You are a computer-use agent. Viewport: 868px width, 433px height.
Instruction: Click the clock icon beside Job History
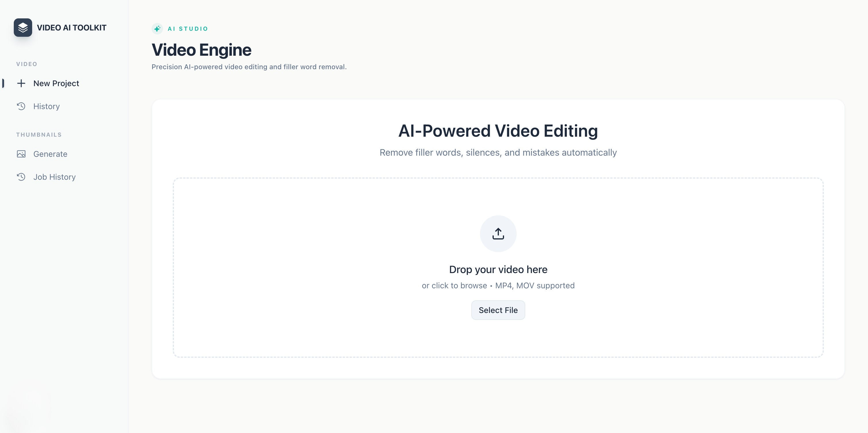pyautogui.click(x=21, y=177)
